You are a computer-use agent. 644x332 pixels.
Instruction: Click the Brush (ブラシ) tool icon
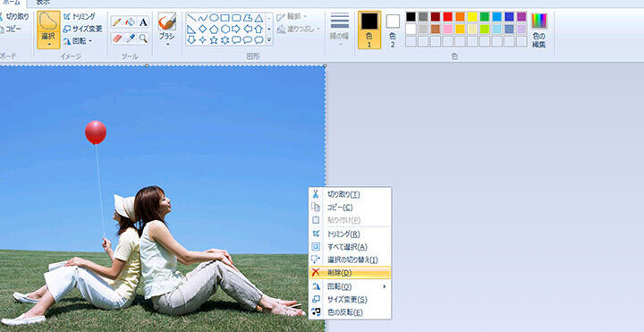tap(167, 21)
